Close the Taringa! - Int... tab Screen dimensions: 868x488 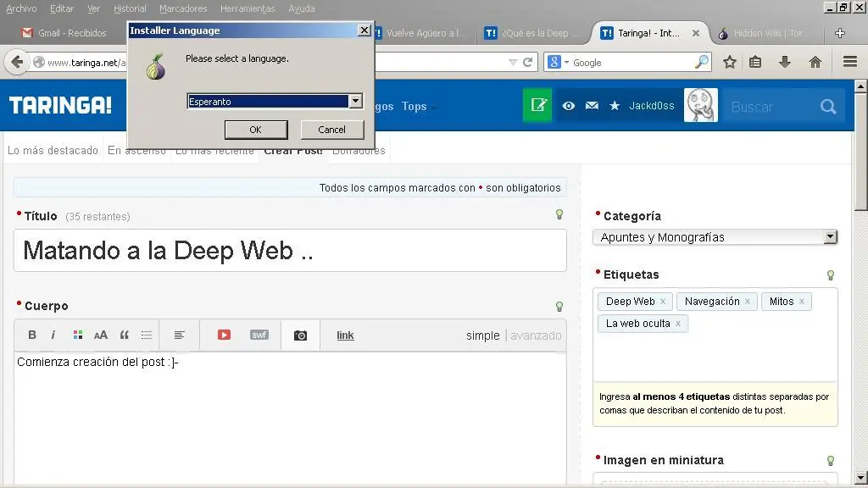pyautogui.click(x=696, y=33)
